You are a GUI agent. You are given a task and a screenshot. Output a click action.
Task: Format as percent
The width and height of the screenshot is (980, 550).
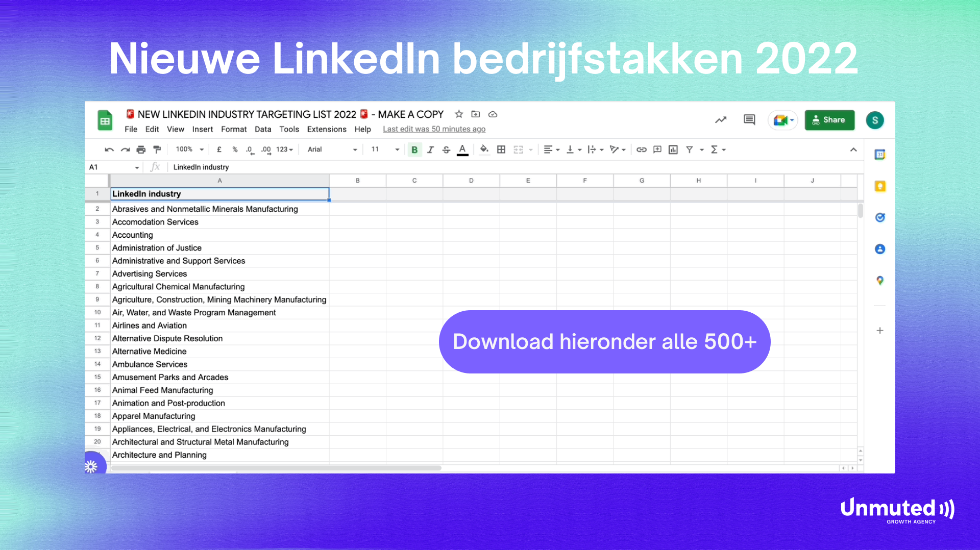pos(235,149)
